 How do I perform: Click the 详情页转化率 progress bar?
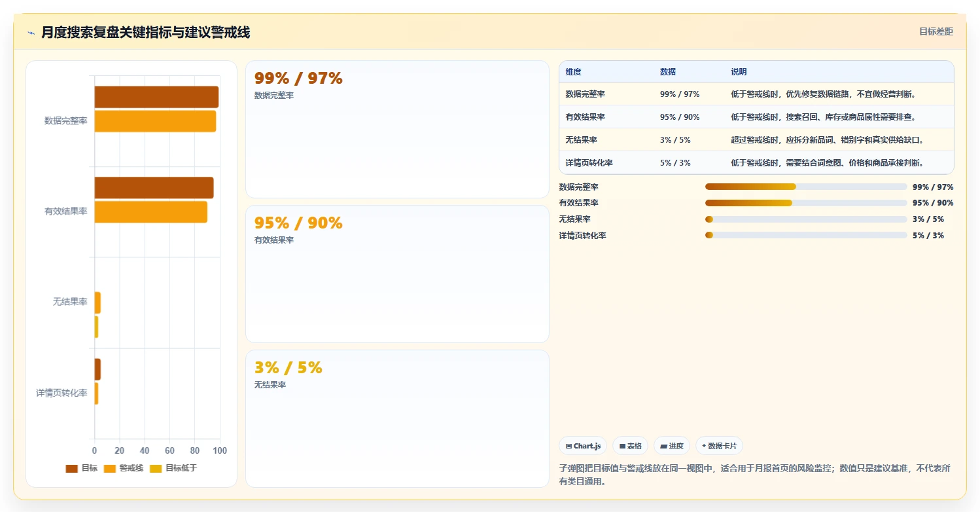tap(806, 235)
